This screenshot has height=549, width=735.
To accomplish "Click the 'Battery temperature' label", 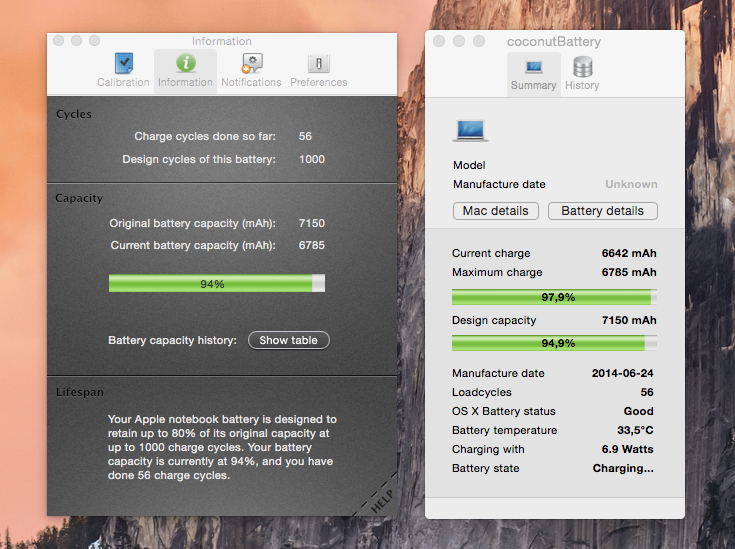I will (x=504, y=430).
